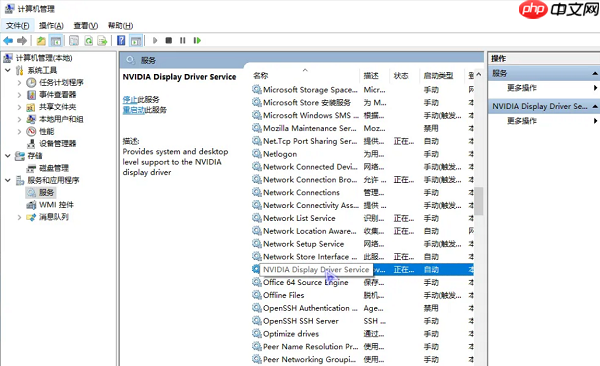The image size is (600, 366).
Task: Select Peer Name Resolution Protocol row
Action: [x=362, y=346]
